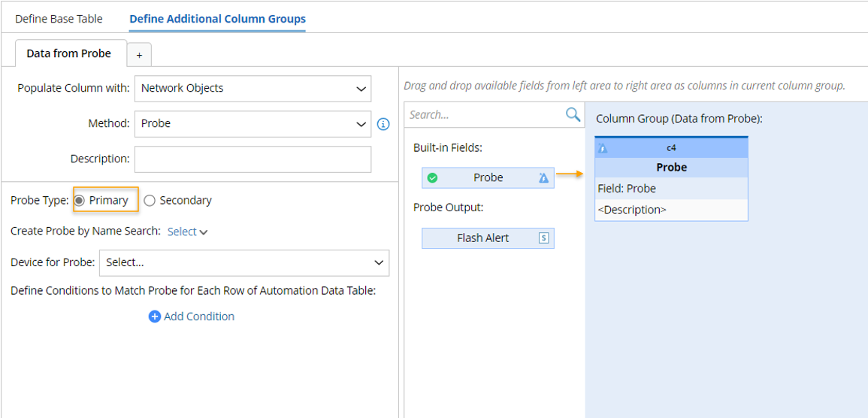Open Populate Column with dropdown
Screen dimensions: 868x418
click(253, 88)
